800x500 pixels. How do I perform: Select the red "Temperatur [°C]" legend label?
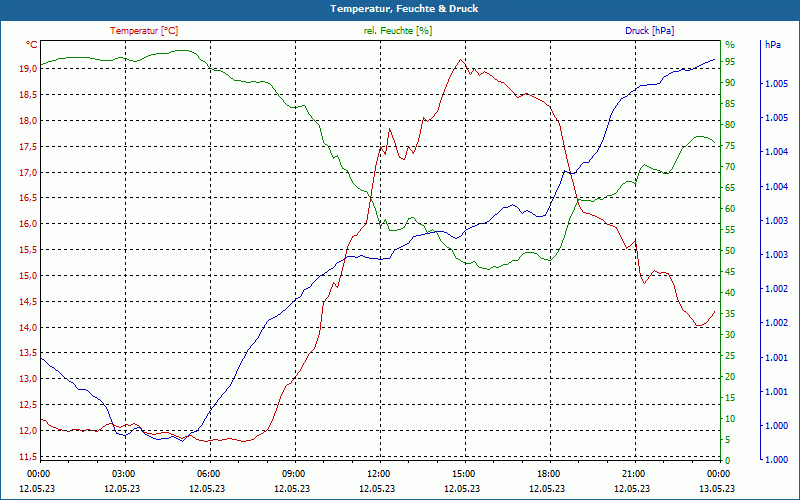click(144, 31)
